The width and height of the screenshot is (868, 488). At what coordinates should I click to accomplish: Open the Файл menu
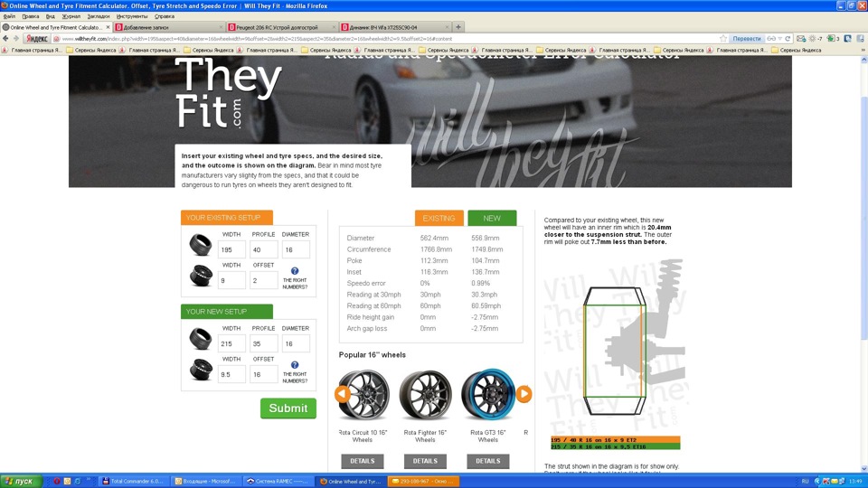(x=9, y=16)
